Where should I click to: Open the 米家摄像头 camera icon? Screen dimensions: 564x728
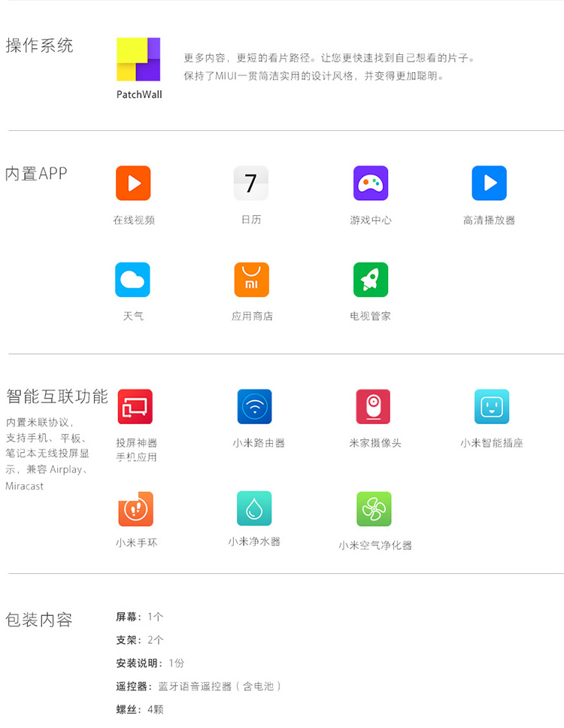tap(373, 407)
